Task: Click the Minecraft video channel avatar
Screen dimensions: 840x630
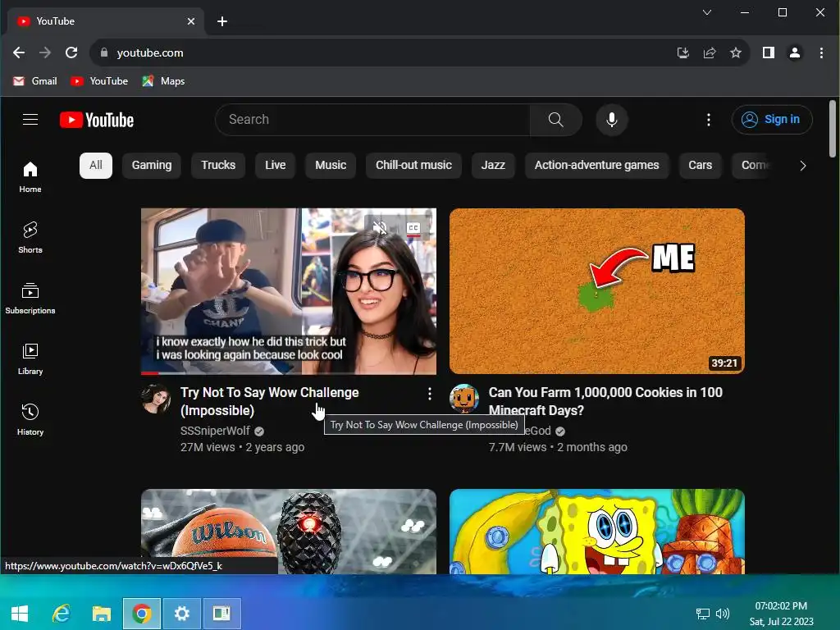Action: pos(464,399)
